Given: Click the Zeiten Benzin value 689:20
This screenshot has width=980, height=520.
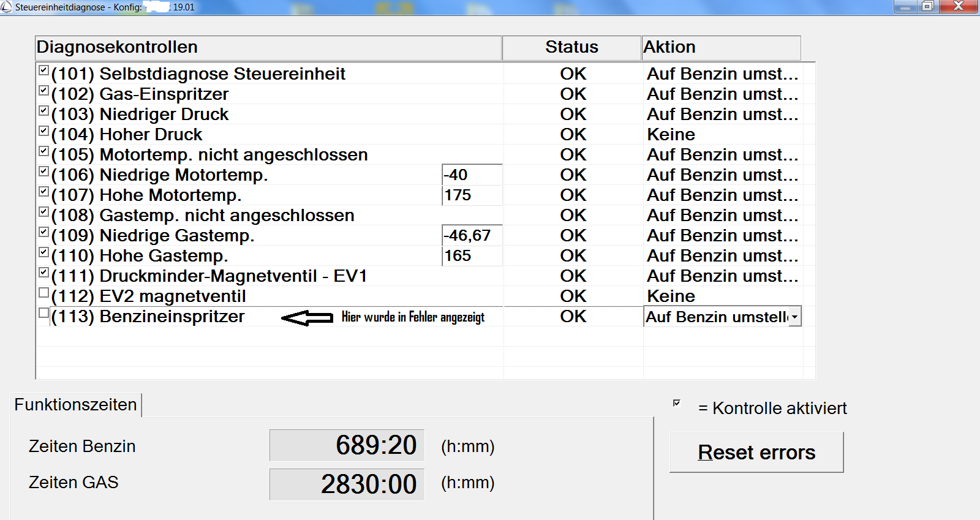Looking at the screenshot, I should click(347, 445).
